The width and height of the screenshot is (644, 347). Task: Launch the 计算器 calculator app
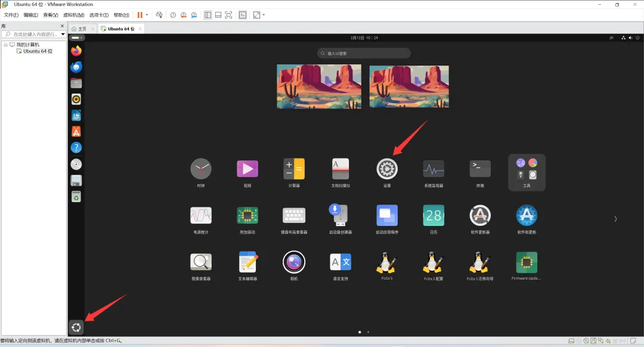(294, 169)
